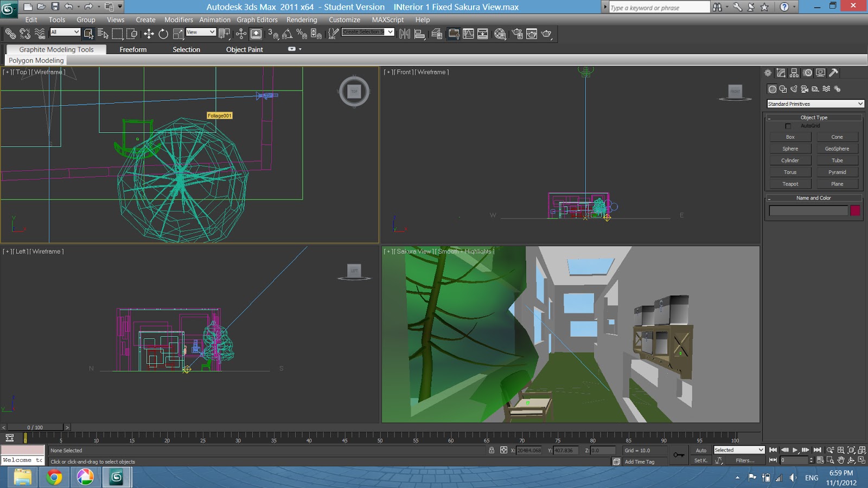This screenshot has width=868, height=488.
Task: Click the Zoom Extents All icon
Action: pos(861,450)
